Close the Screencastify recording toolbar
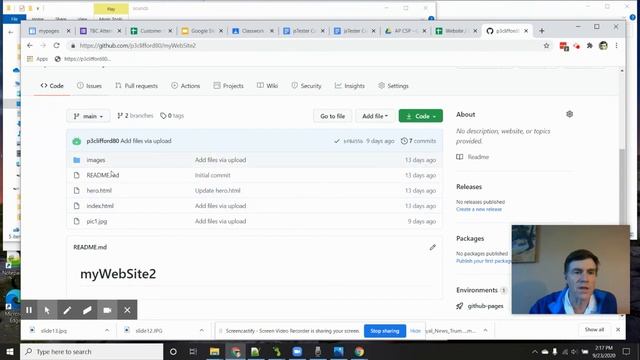The height and width of the screenshot is (360, 640). 127,310
